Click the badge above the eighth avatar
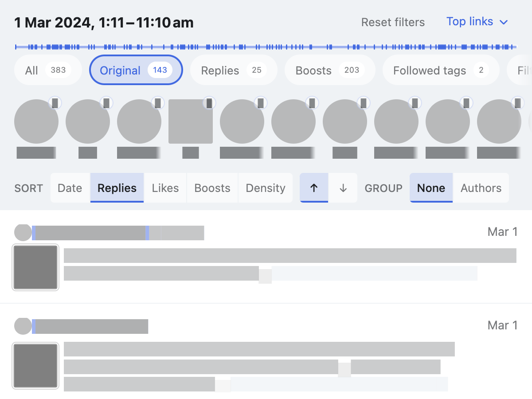The height and width of the screenshot is (399, 532). click(415, 102)
